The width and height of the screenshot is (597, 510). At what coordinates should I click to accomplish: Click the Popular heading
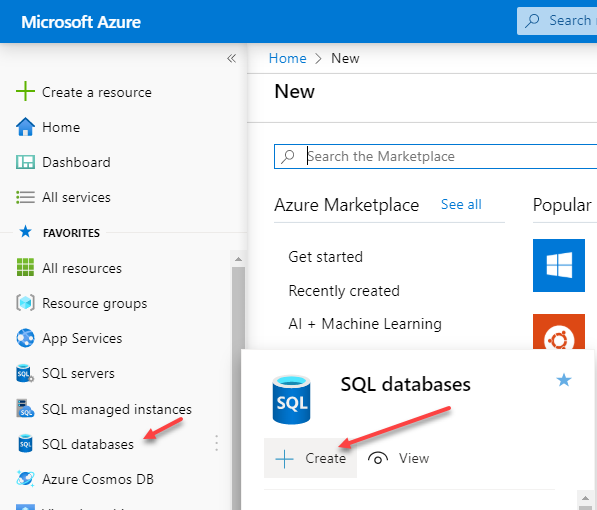pyautogui.click(x=562, y=205)
